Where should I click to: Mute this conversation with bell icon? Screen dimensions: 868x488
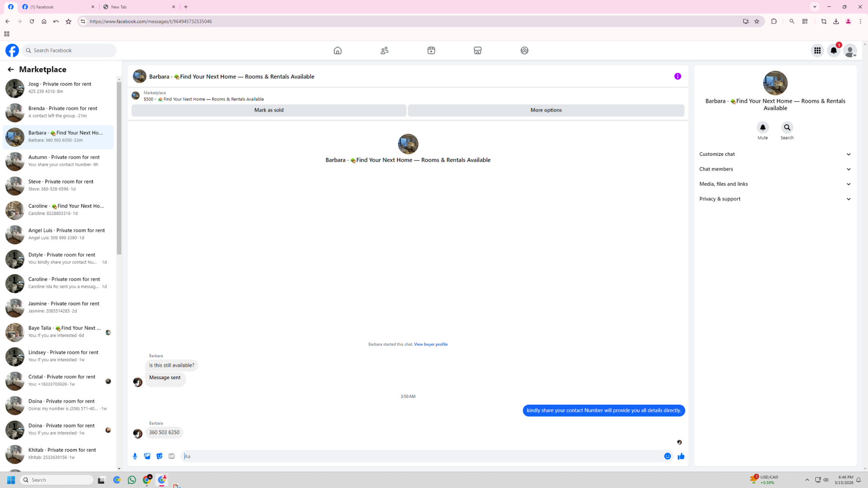click(762, 127)
